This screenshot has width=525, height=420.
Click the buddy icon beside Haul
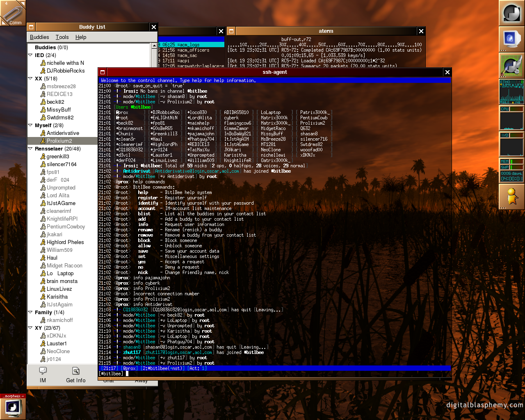click(43, 258)
